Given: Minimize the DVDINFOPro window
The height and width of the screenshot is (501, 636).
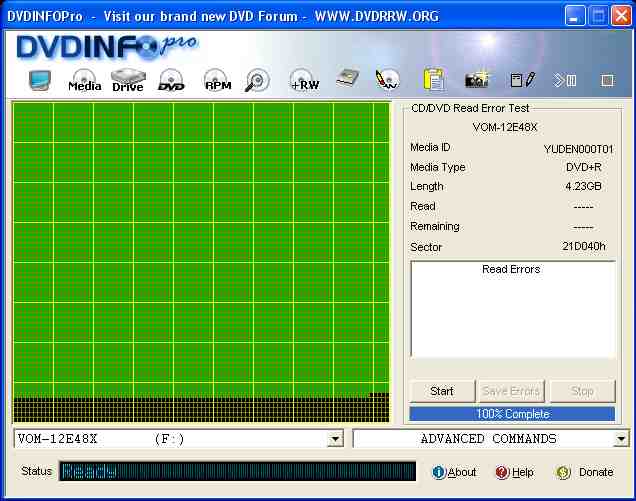Looking at the screenshot, I should click(575, 16).
